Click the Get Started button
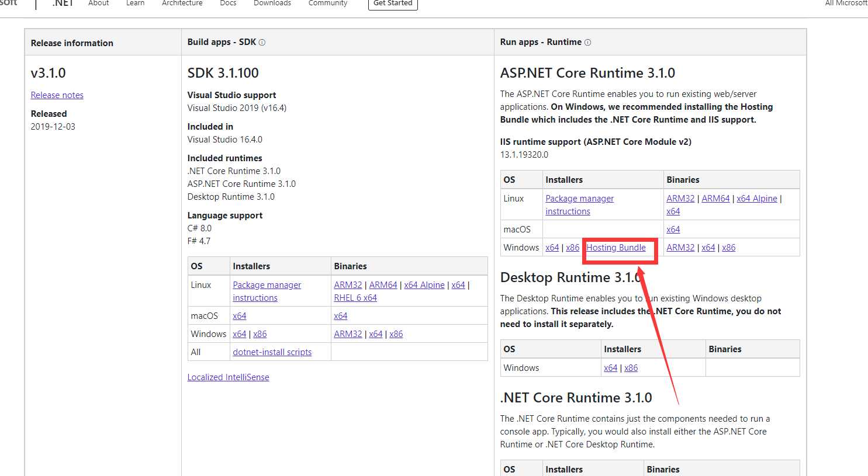Image resolution: width=868 pixels, height=476 pixels. tap(393, 4)
